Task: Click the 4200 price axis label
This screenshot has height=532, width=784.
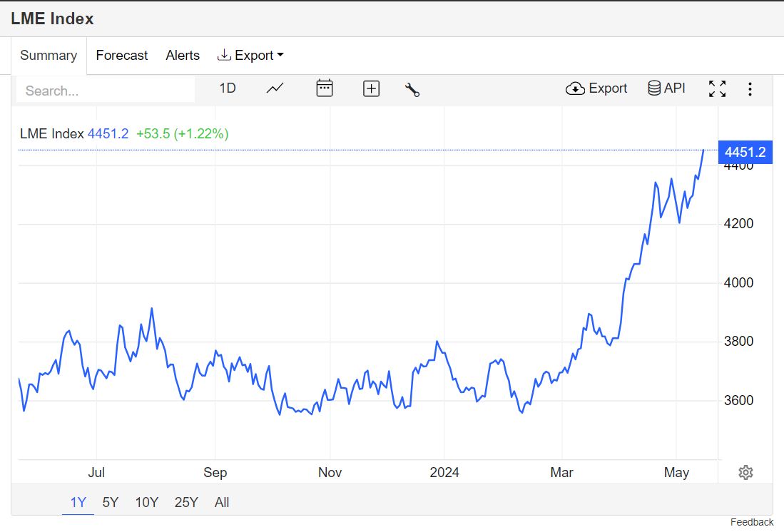Action: pos(738,223)
